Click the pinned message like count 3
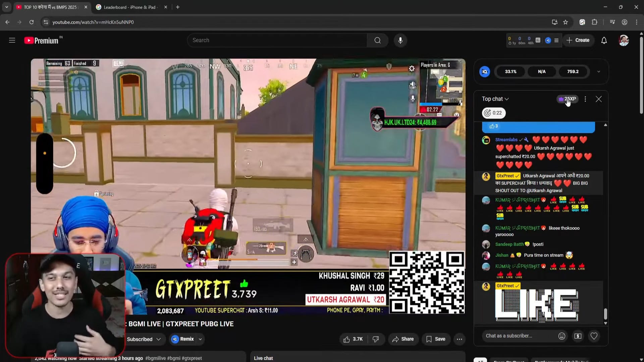Image resolution: width=644 pixels, height=362 pixels. coord(493,126)
